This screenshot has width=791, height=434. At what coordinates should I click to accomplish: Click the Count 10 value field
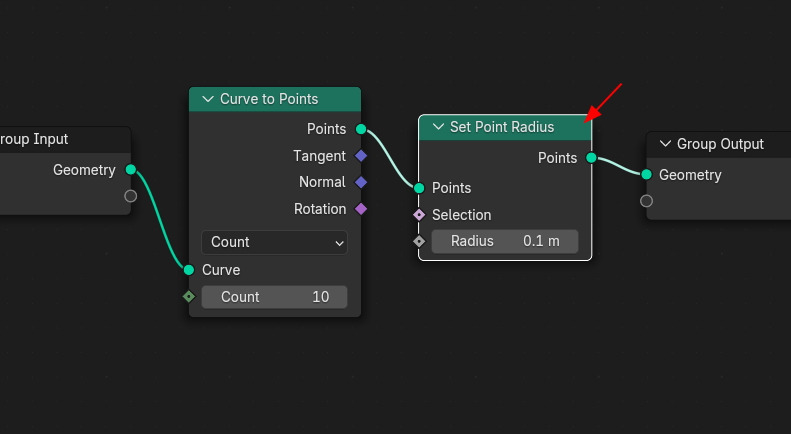274,297
